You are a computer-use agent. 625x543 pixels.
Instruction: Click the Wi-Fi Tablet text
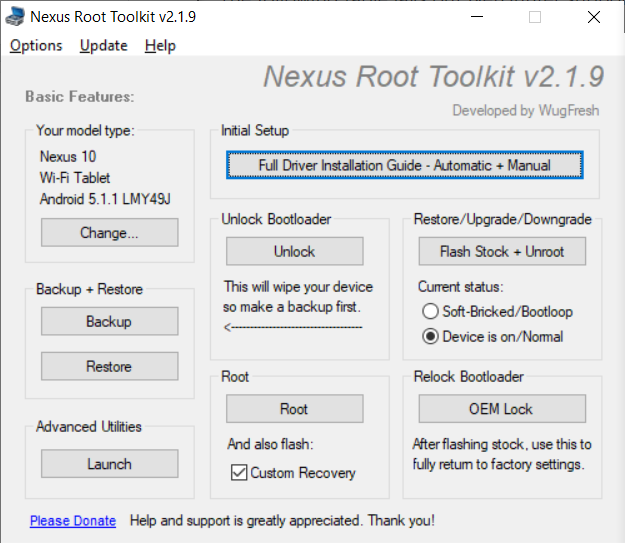(x=75, y=178)
